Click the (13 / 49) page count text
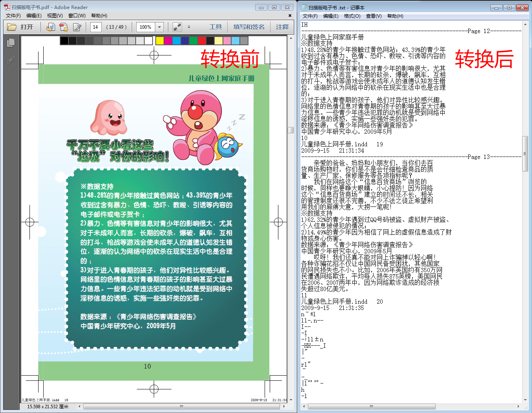This screenshot has width=532, height=413. pyautogui.click(x=116, y=27)
